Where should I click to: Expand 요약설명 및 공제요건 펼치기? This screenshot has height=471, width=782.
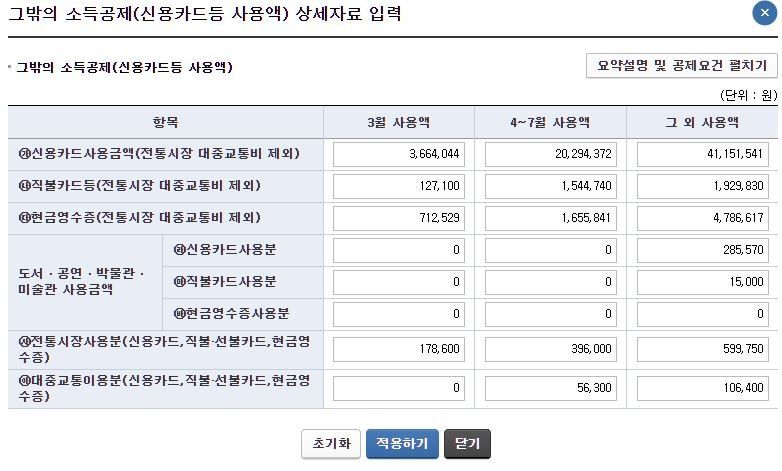(x=682, y=66)
